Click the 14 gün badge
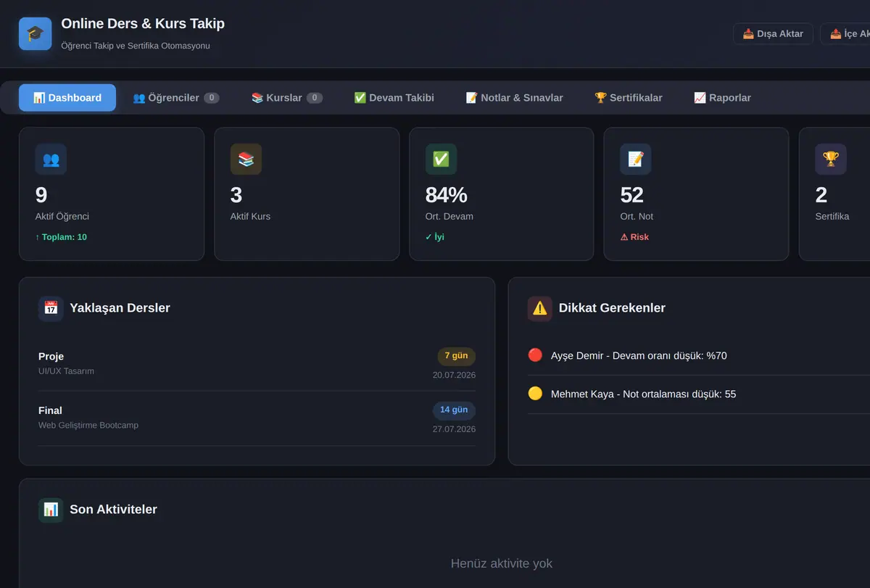Viewport: 870px width, 588px height. (x=454, y=410)
